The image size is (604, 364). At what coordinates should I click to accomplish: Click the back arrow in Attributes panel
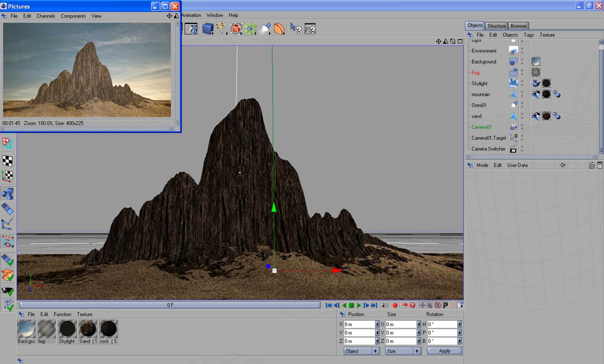[562, 165]
